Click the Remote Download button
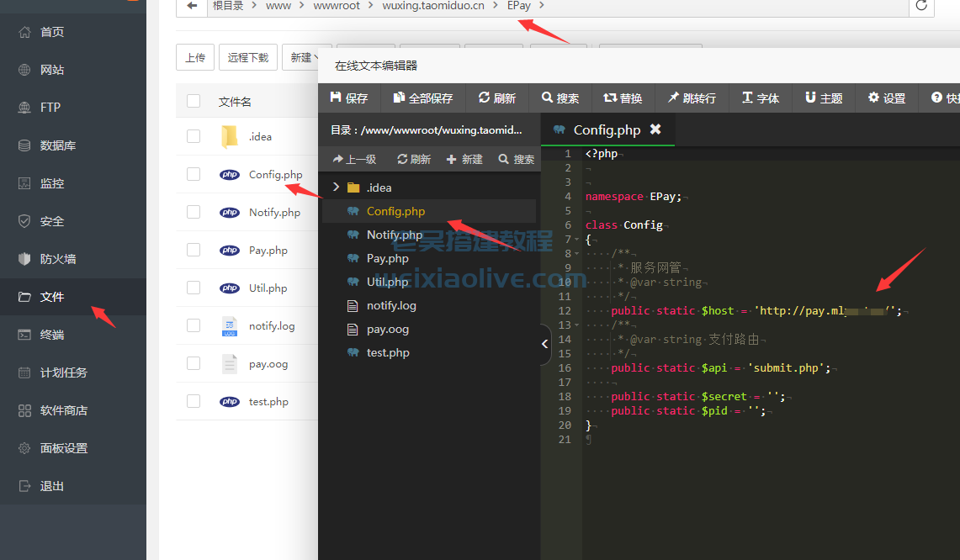Screen dimensions: 960x560 (x=248, y=58)
